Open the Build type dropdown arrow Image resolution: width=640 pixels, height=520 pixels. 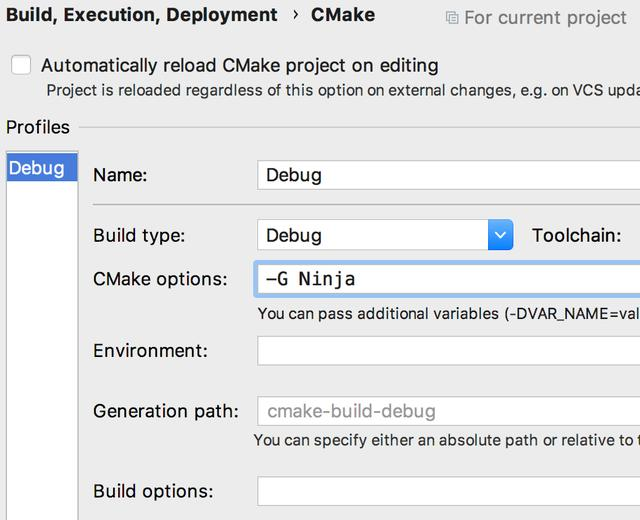click(500, 235)
